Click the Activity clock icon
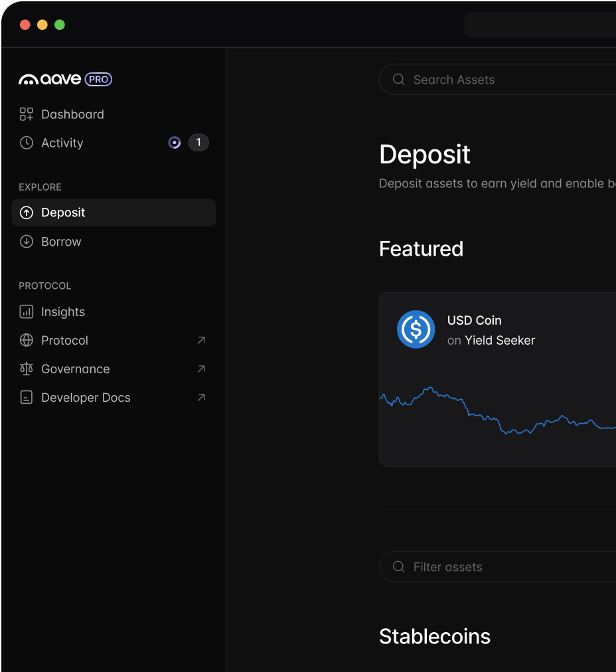The height and width of the screenshot is (672, 616). [x=26, y=143]
